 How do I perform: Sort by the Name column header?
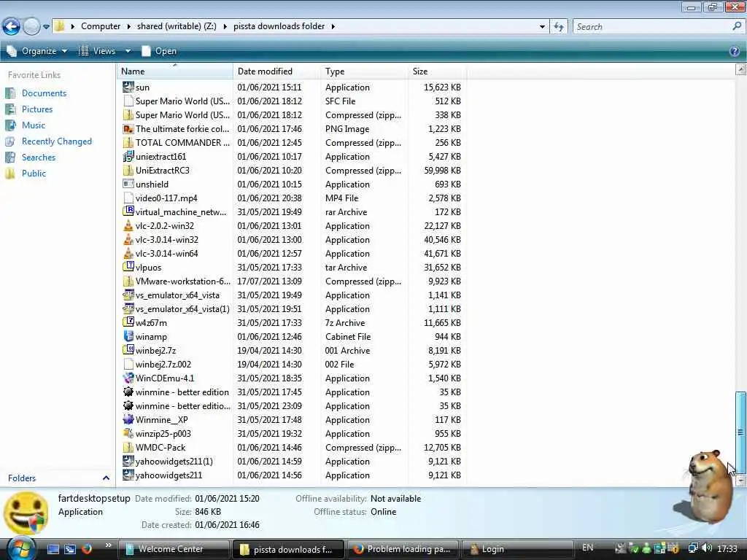tap(174, 71)
